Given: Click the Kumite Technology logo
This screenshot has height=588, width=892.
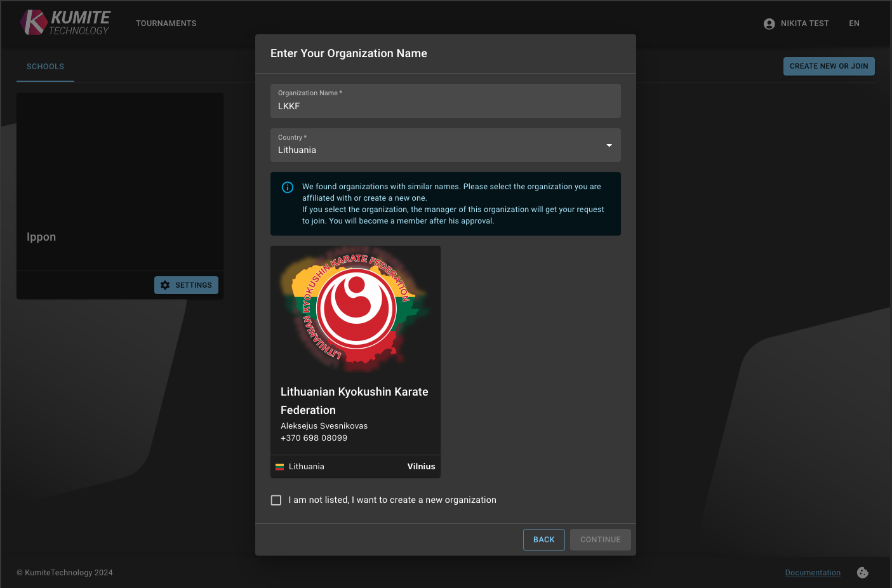Looking at the screenshot, I should (65, 23).
